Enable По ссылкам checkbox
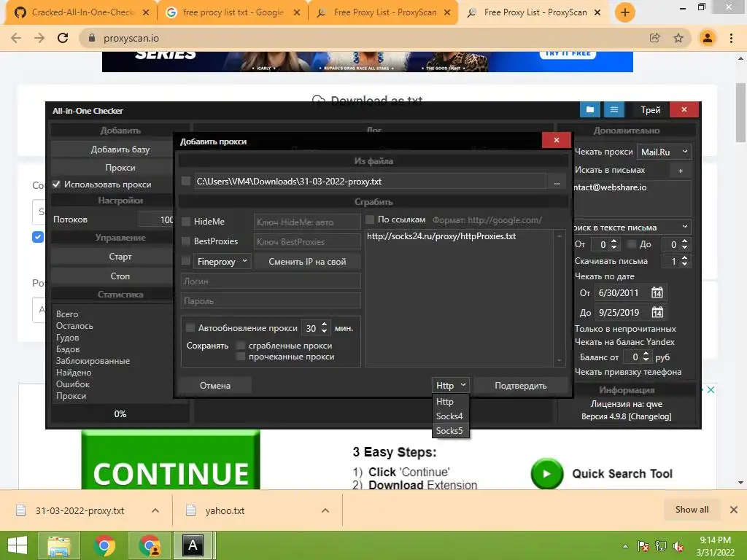Viewport: 747px width, 560px height. point(370,219)
